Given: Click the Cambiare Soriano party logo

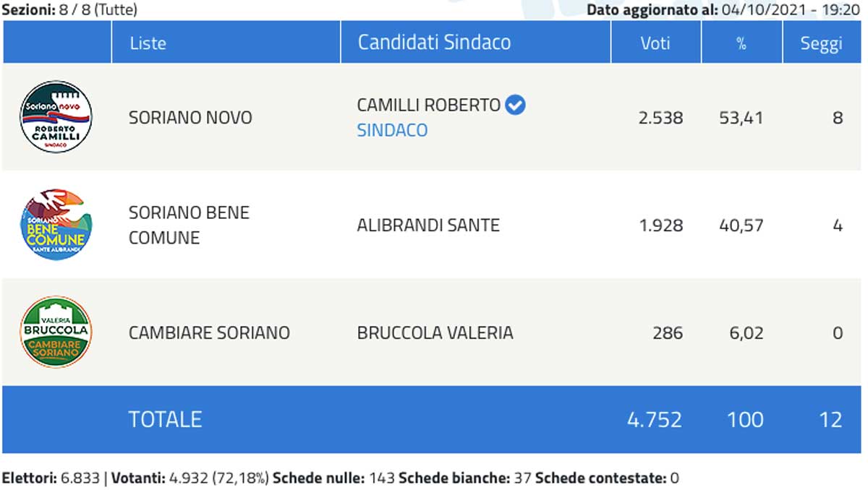Looking at the screenshot, I should pyautogui.click(x=56, y=332).
